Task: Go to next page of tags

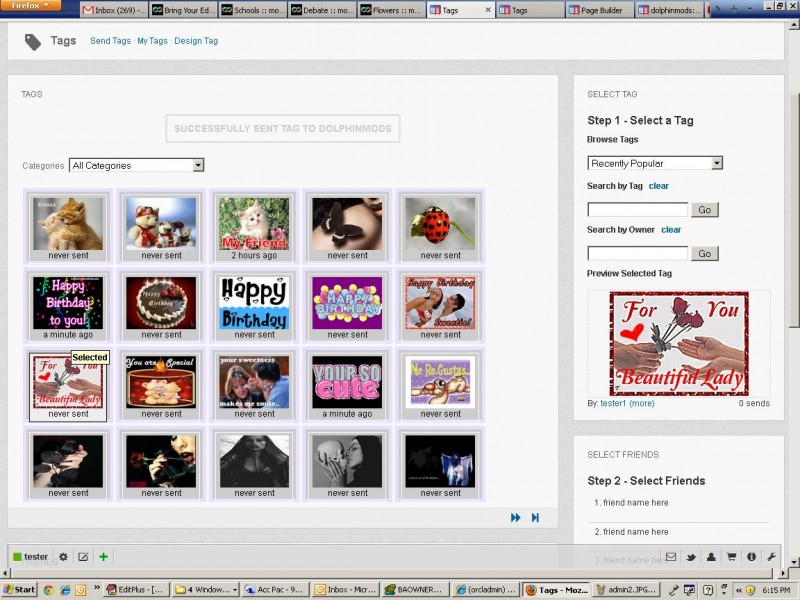Action: [516, 517]
